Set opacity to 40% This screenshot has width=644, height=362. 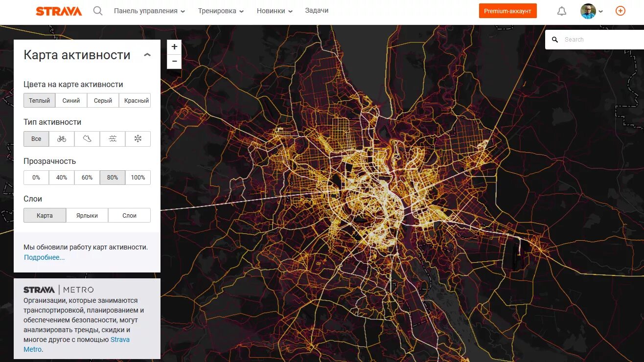62,178
